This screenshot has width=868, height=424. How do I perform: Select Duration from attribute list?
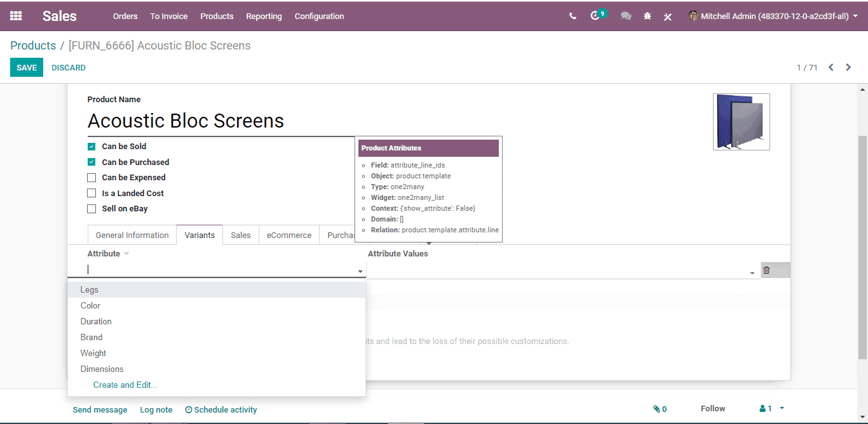pyautogui.click(x=217, y=322)
